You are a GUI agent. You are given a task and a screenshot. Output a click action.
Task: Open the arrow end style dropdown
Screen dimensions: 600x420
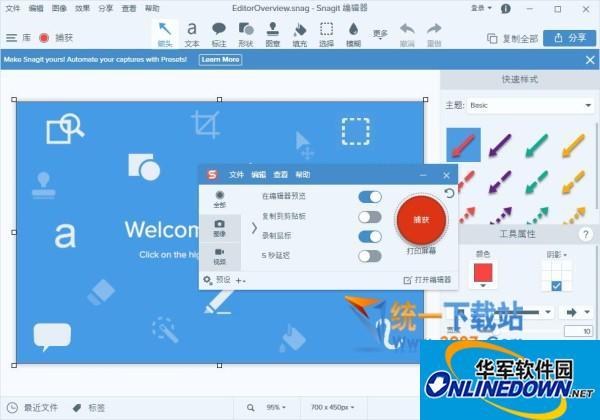pos(577,313)
